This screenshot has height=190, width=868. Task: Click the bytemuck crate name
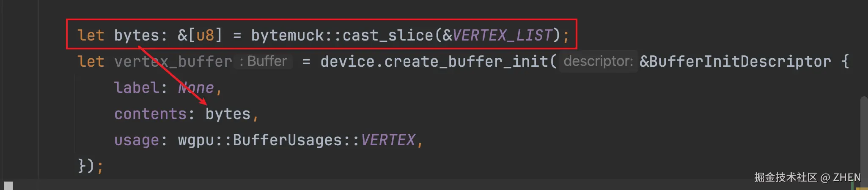coord(287,35)
